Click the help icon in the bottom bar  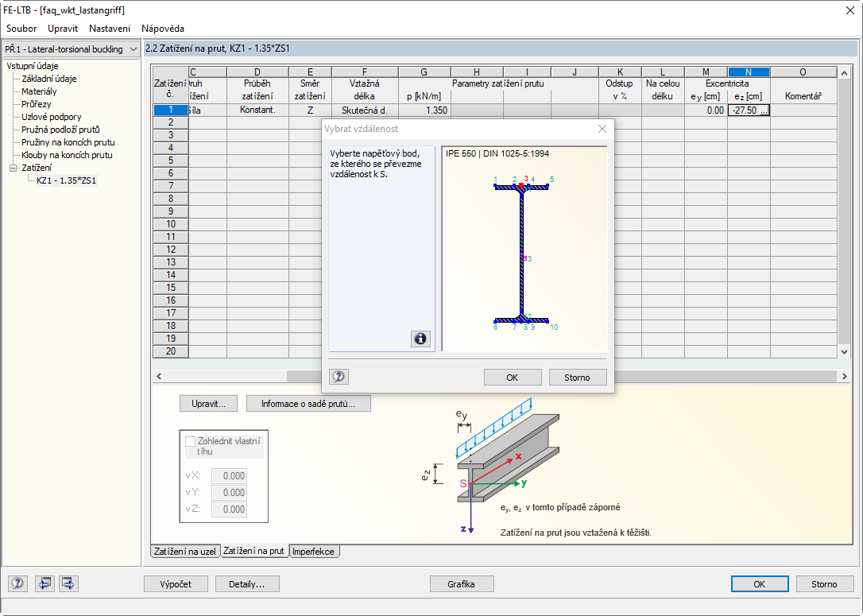coord(17,583)
